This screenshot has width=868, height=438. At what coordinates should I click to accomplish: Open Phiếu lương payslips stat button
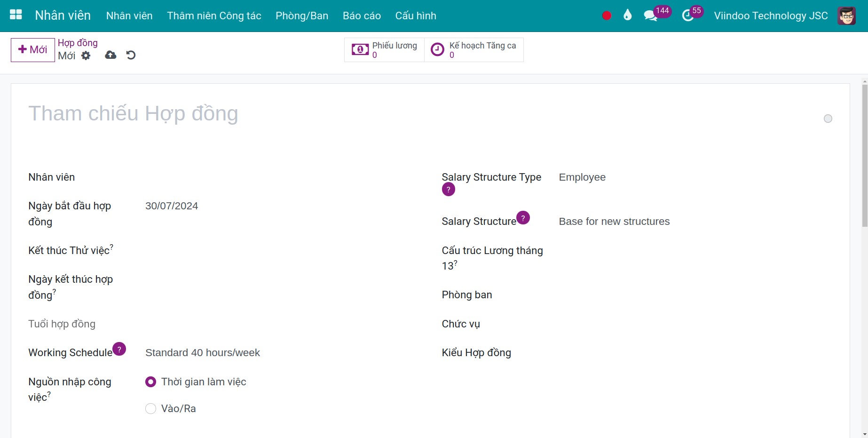tap(384, 50)
